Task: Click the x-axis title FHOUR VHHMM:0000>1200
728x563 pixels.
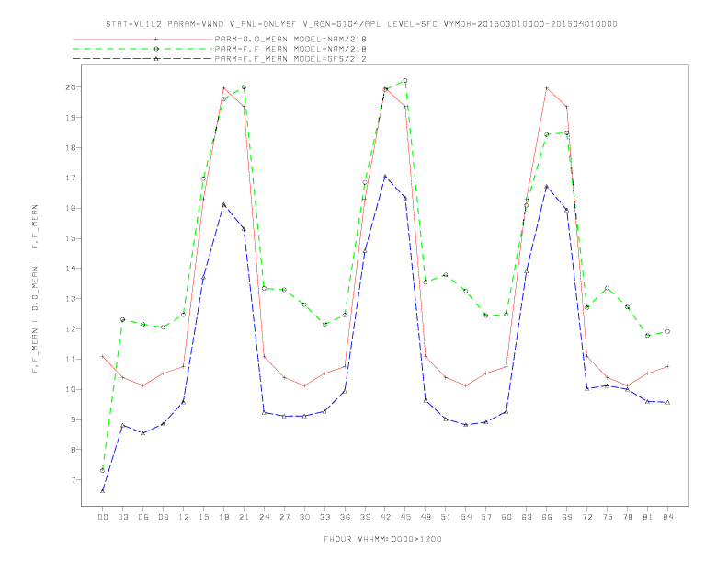Action: pyautogui.click(x=382, y=539)
